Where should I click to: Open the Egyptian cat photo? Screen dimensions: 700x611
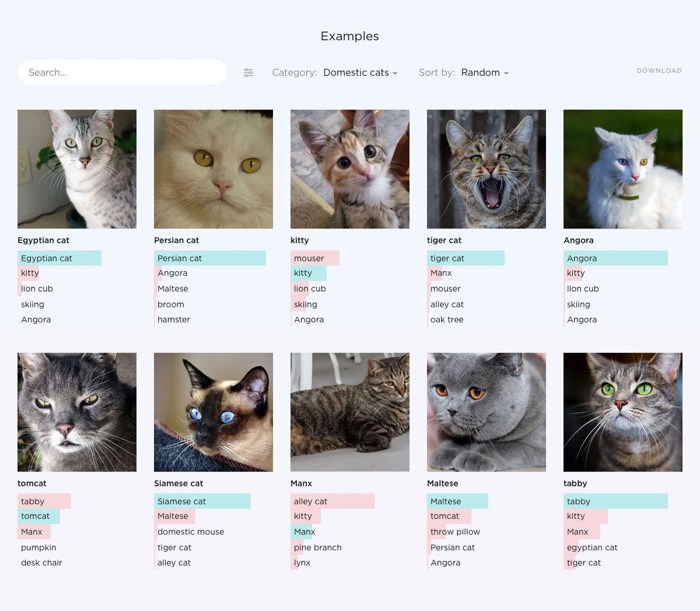tap(77, 169)
